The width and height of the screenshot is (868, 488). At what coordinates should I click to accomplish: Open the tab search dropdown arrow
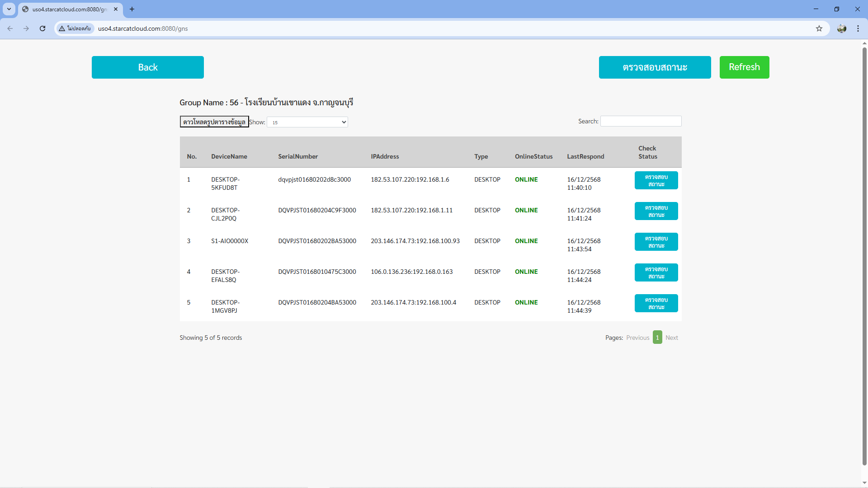9,9
